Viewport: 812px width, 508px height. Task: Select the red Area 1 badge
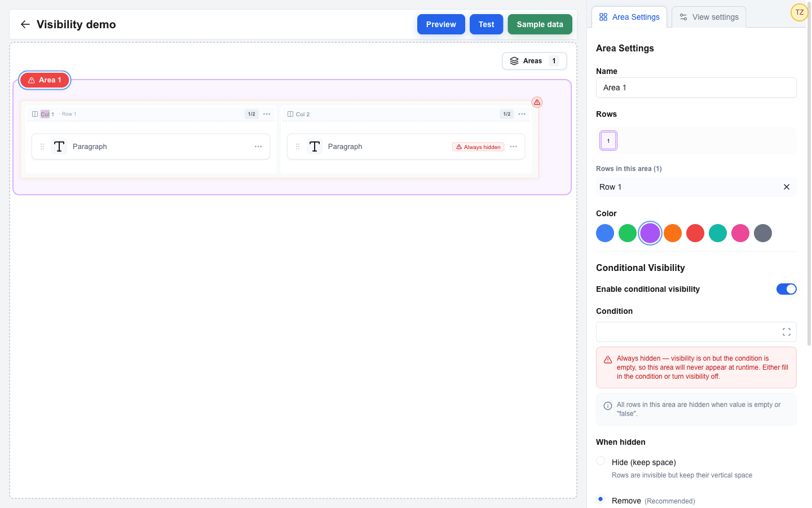pyautogui.click(x=45, y=80)
